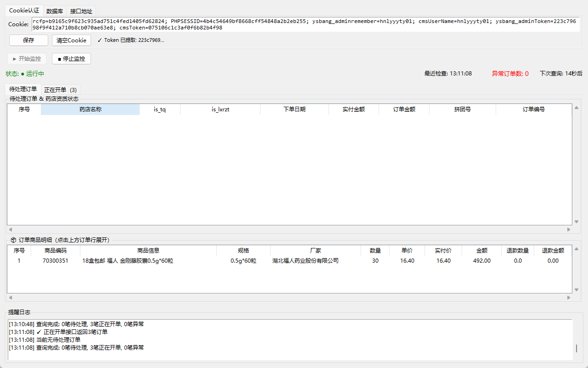Viewport: 588px width, 368px height.
Task: Click log line 当前无待处理订单
Action: point(45,340)
